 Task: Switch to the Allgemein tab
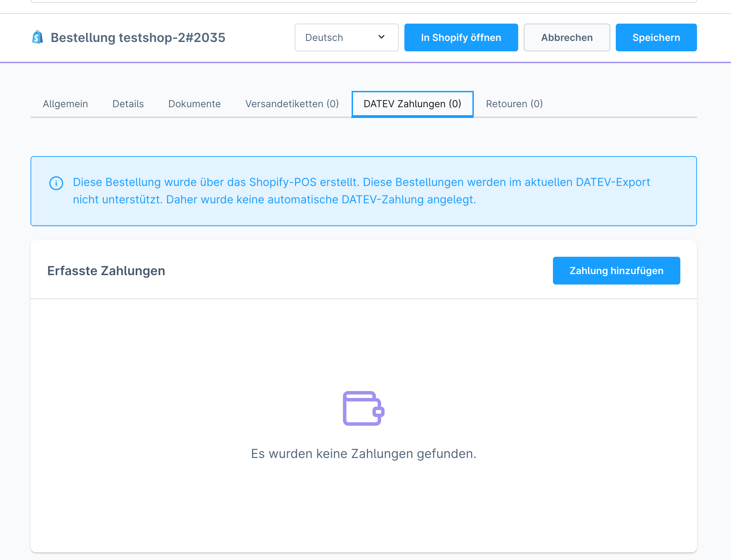(x=65, y=104)
